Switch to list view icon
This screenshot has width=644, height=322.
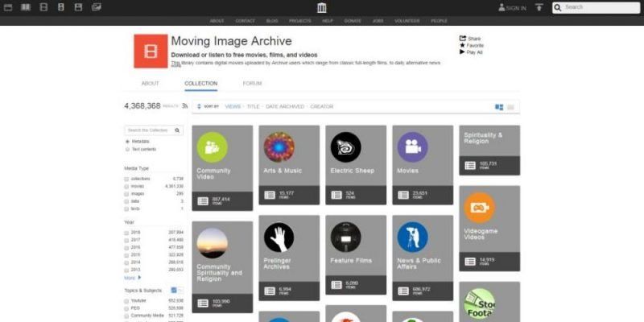click(510, 107)
